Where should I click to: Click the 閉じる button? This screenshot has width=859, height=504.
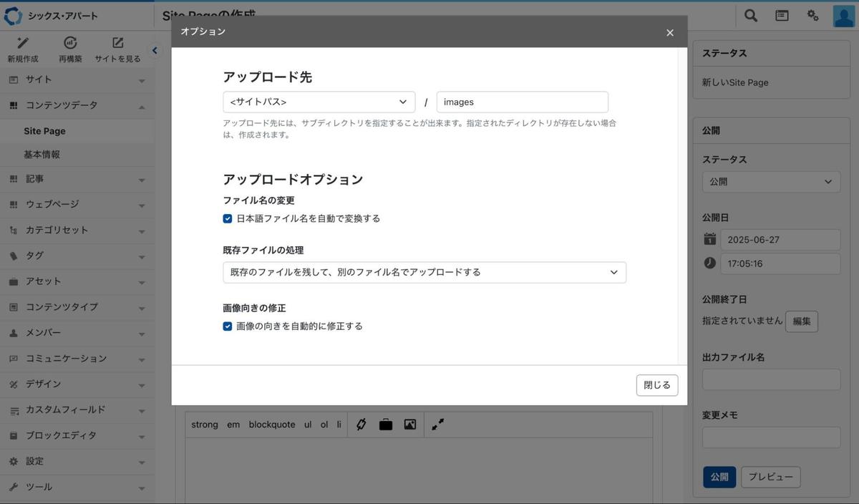click(x=656, y=385)
